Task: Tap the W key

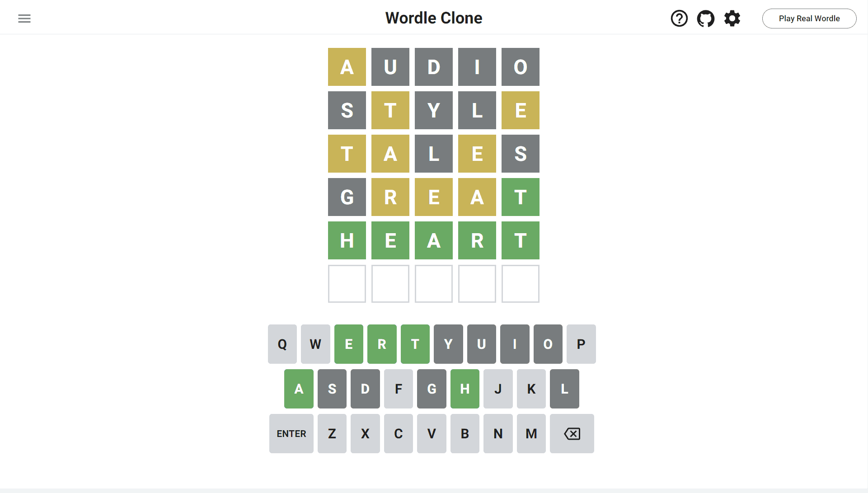Action: 315,344
